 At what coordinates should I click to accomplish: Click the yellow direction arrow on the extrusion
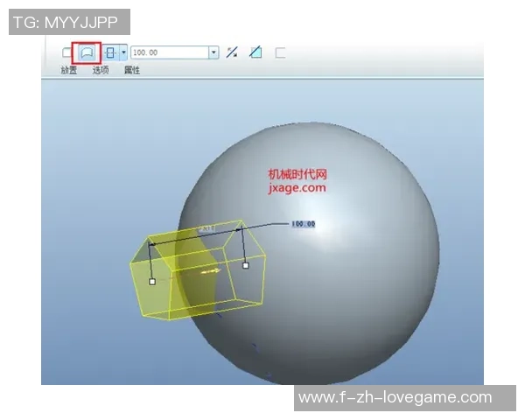pyautogui.click(x=210, y=272)
